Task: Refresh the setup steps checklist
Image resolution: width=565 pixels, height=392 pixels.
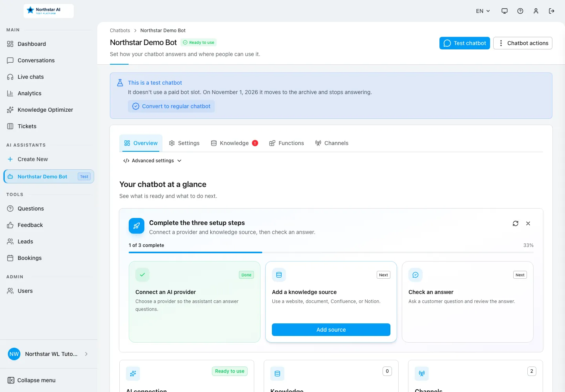Action: [x=516, y=223]
